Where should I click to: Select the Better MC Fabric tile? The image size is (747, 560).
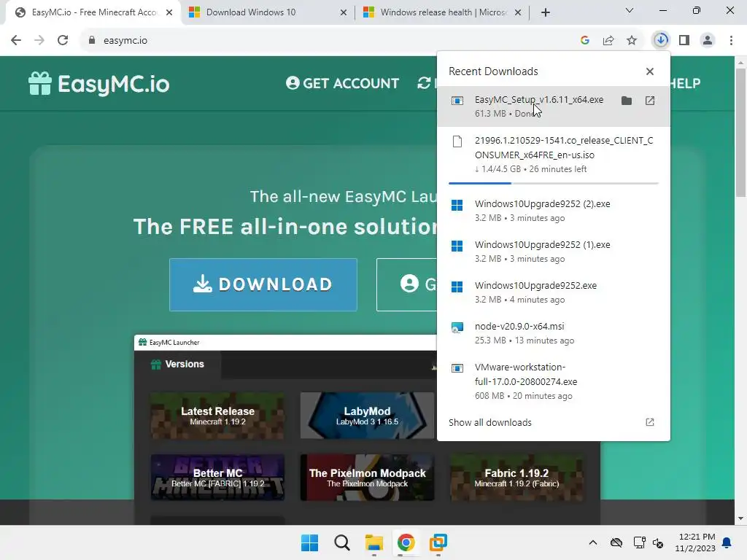click(217, 478)
